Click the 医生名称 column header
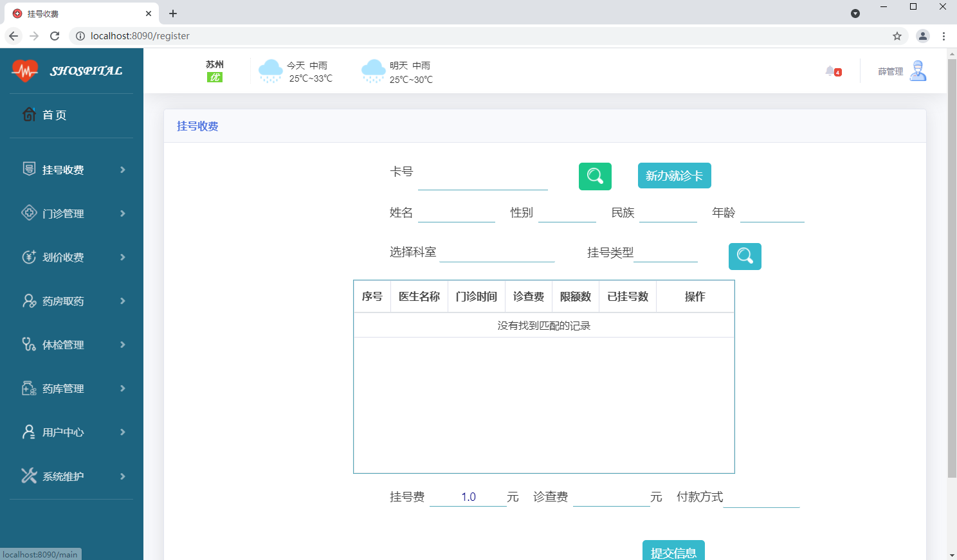Image resolution: width=957 pixels, height=560 pixels. 419,296
